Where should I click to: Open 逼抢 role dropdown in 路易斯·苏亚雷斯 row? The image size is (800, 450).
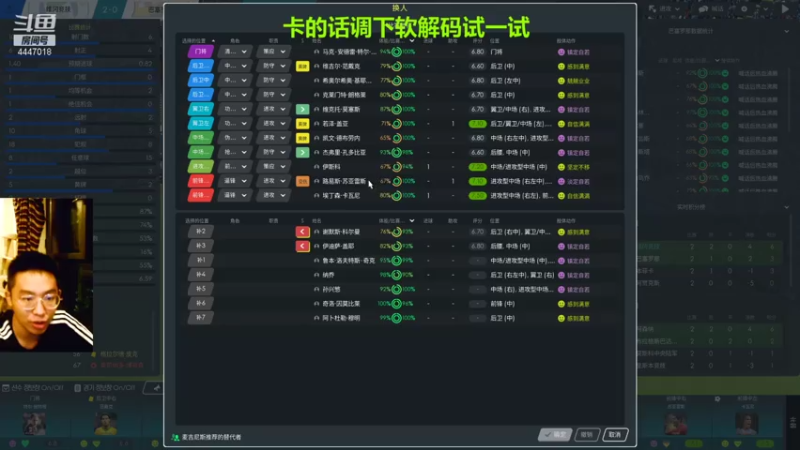pyautogui.click(x=235, y=181)
